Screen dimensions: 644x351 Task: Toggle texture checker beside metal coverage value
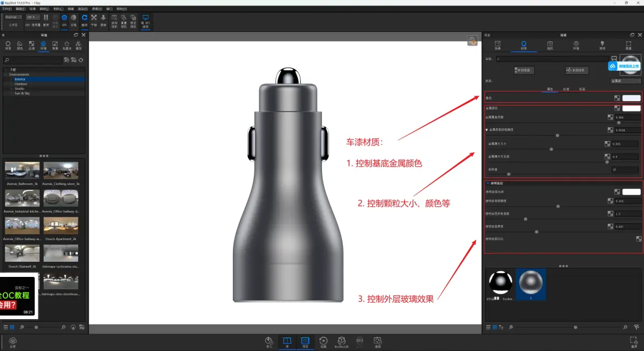pyautogui.click(x=611, y=117)
